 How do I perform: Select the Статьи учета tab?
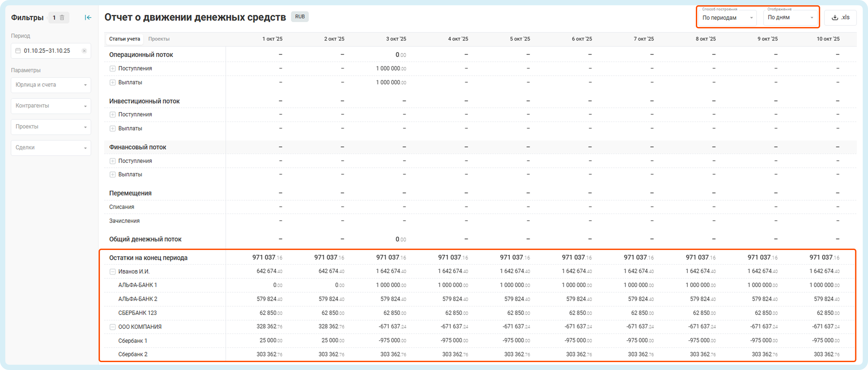(124, 39)
